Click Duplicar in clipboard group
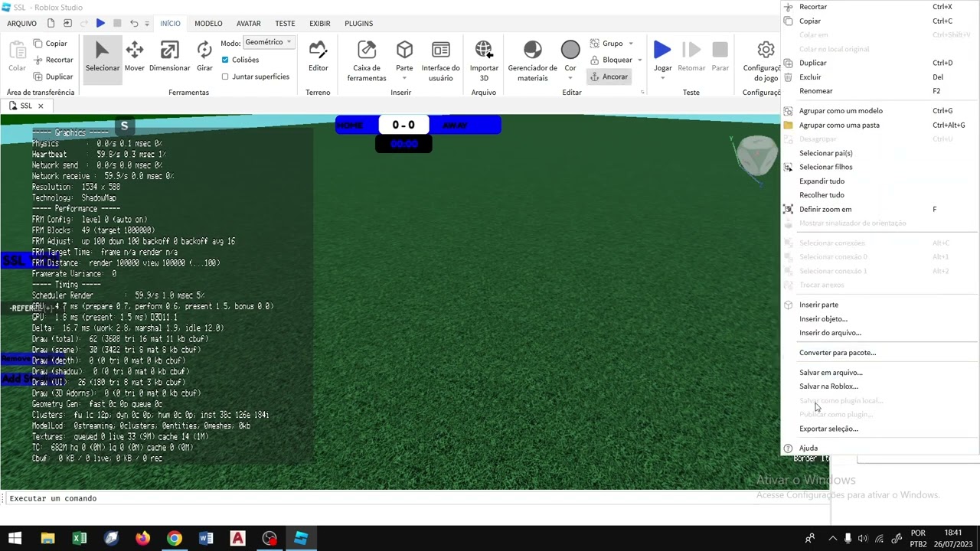This screenshot has height=551, width=980. point(53,77)
